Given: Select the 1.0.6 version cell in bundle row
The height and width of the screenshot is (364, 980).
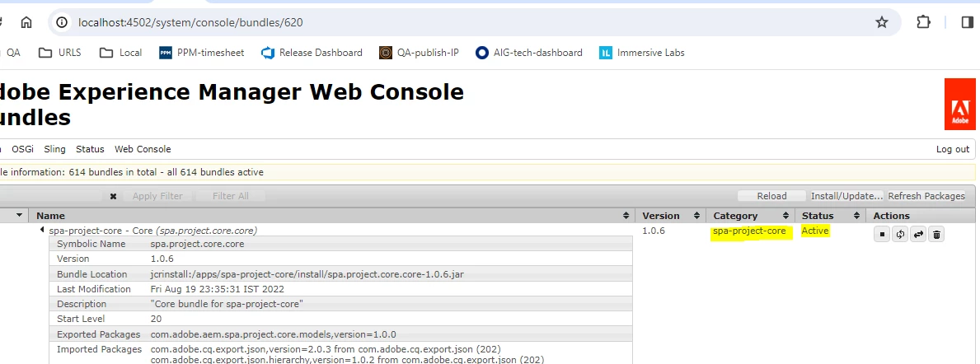Looking at the screenshot, I should point(654,231).
